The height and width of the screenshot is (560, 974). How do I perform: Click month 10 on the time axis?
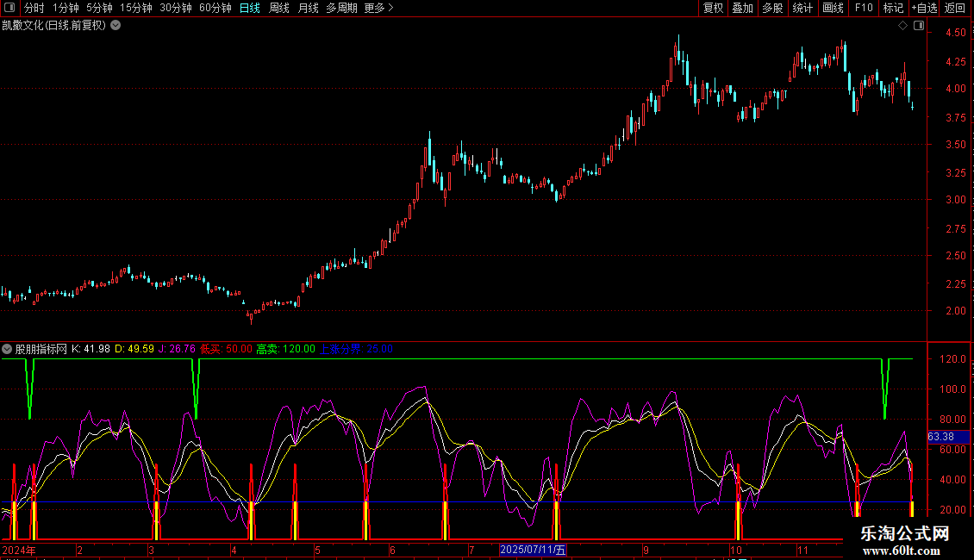[735, 550]
